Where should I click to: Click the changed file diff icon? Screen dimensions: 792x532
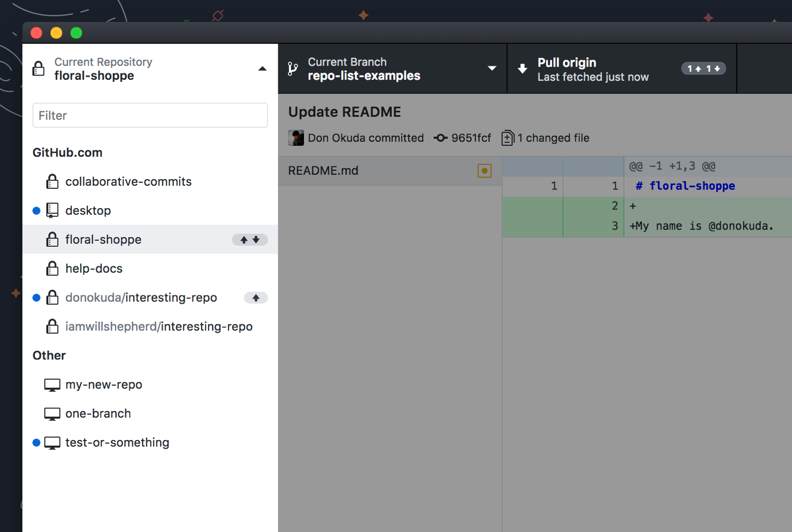coord(507,138)
